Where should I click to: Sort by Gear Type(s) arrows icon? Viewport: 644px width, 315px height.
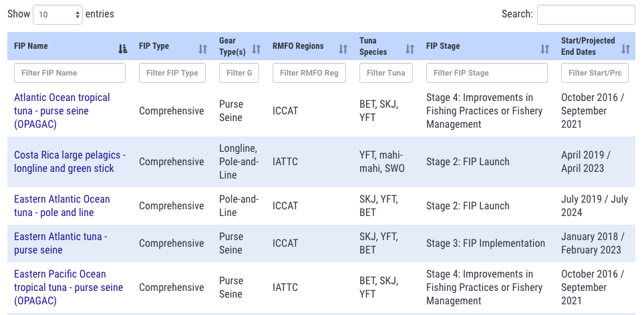[257, 49]
